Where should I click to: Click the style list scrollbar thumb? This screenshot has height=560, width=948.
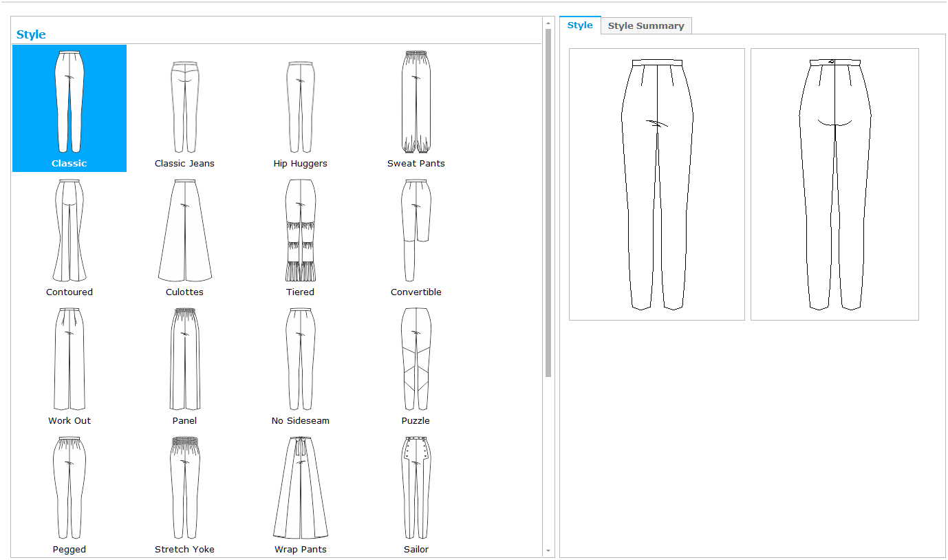pyautogui.click(x=548, y=203)
